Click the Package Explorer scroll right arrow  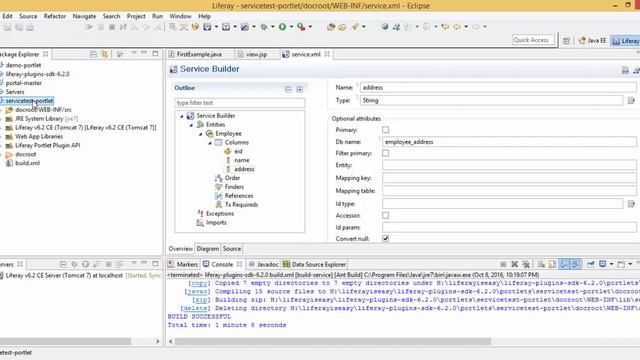(158, 341)
